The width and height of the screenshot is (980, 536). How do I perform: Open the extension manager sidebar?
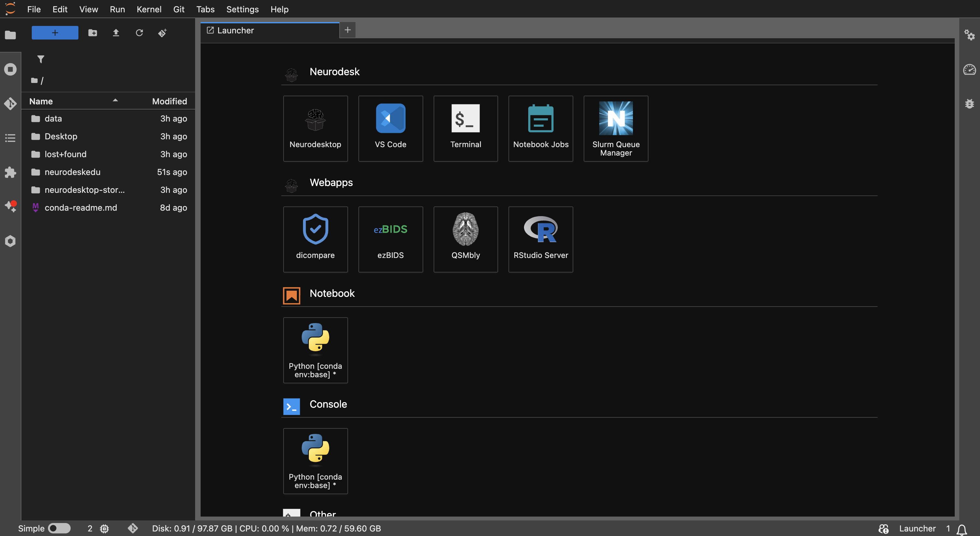point(10,172)
